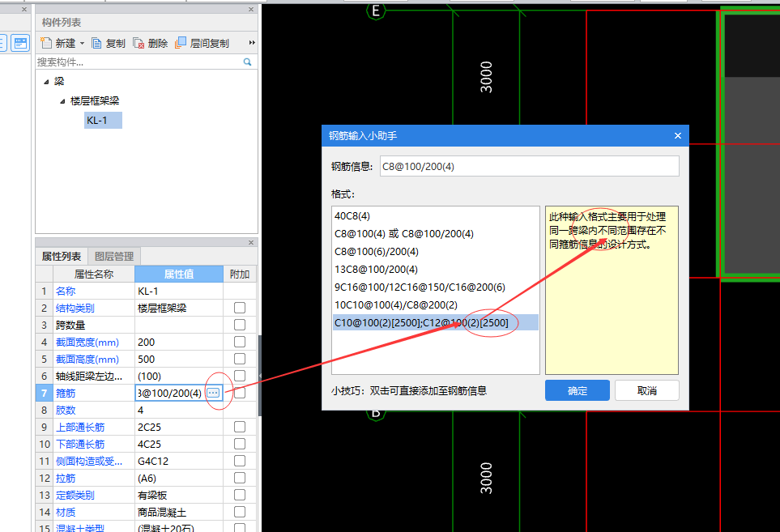Image resolution: width=780 pixels, height=532 pixels.
Task: Click the 新建 (New) component icon
Action: click(46, 43)
